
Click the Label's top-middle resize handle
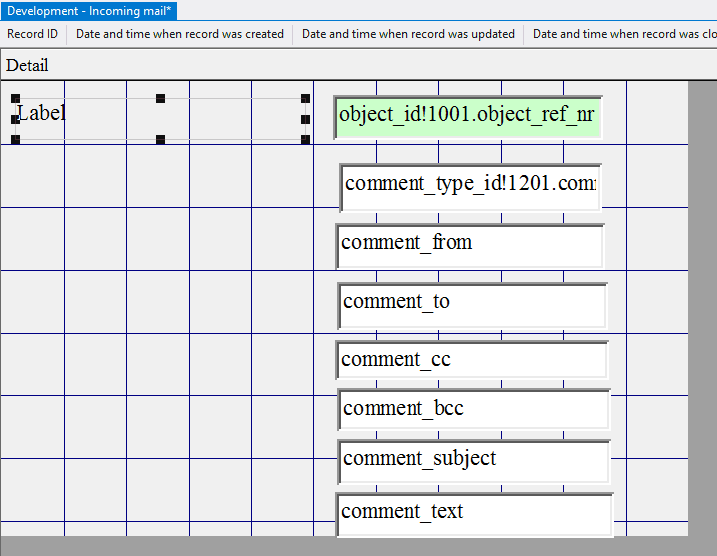coord(160,99)
